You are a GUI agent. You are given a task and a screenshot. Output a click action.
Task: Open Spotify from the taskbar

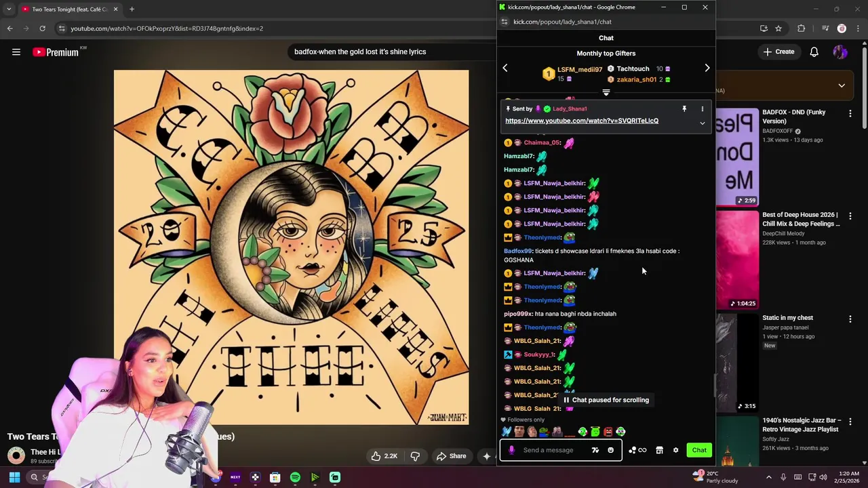pyautogui.click(x=295, y=477)
